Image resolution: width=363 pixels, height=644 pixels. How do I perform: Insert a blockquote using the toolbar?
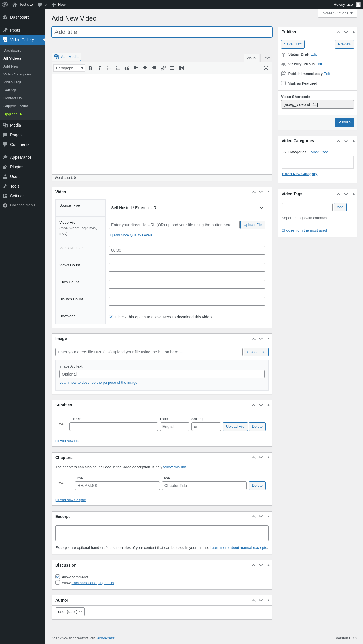pyautogui.click(x=127, y=68)
